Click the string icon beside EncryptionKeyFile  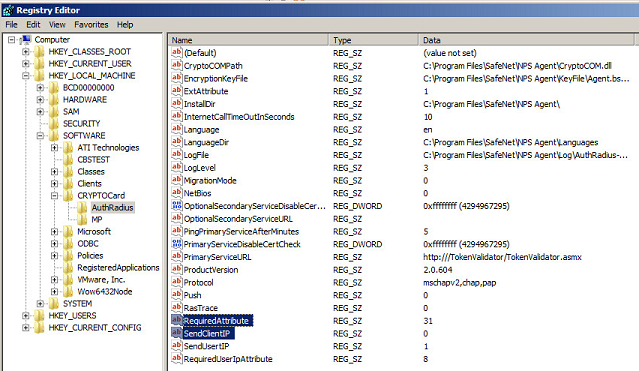176,77
